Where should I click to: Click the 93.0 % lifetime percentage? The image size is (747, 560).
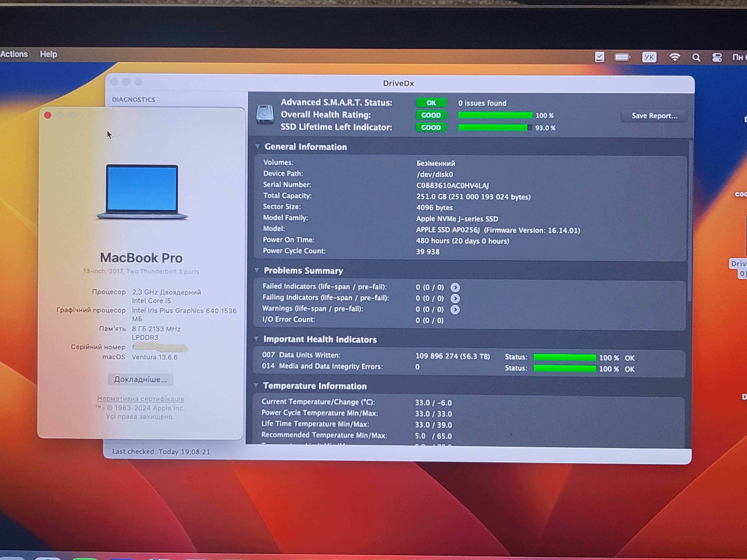pyautogui.click(x=545, y=128)
